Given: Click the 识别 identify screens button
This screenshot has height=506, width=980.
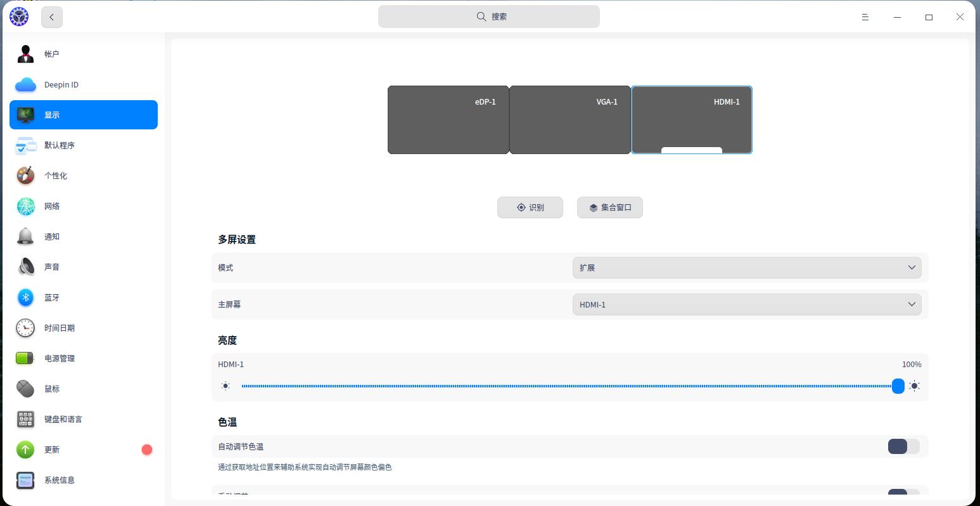Looking at the screenshot, I should click(530, 207).
